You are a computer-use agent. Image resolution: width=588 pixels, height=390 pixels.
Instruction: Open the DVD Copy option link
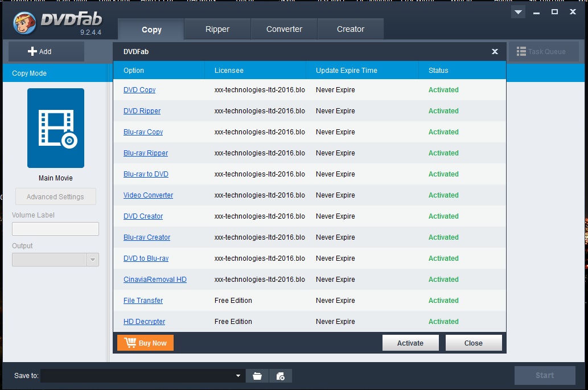click(x=139, y=89)
